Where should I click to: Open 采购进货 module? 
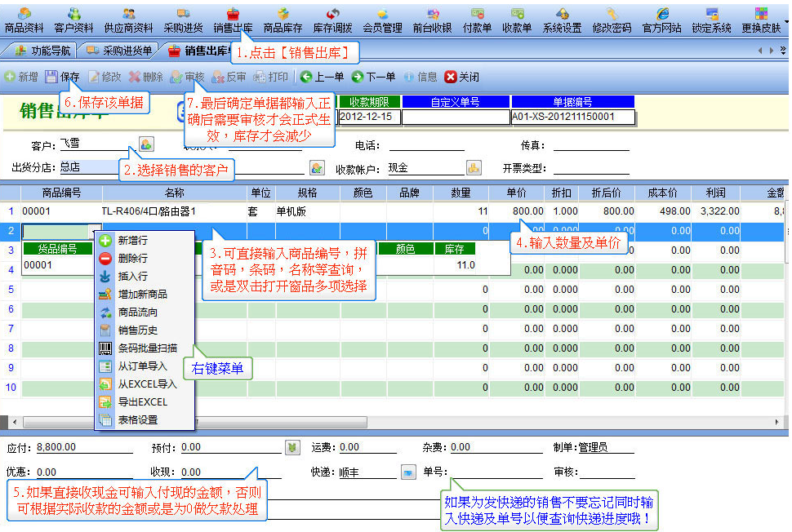coord(183,20)
